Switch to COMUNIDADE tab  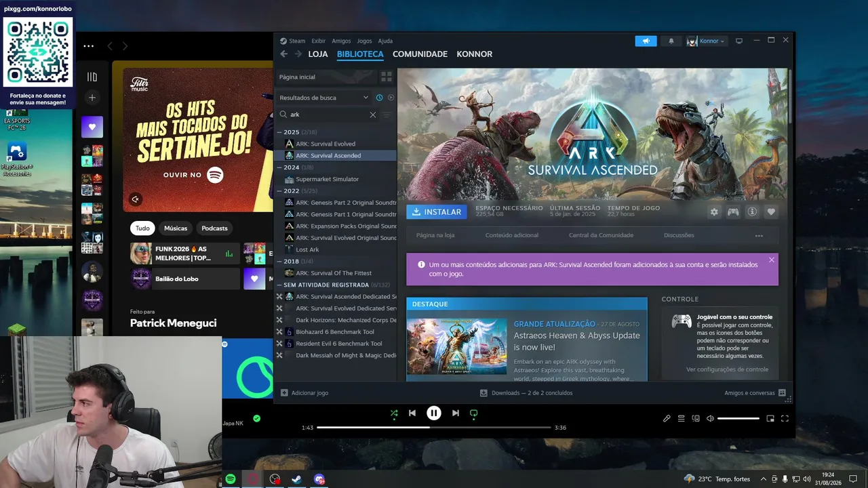(x=420, y=54)
